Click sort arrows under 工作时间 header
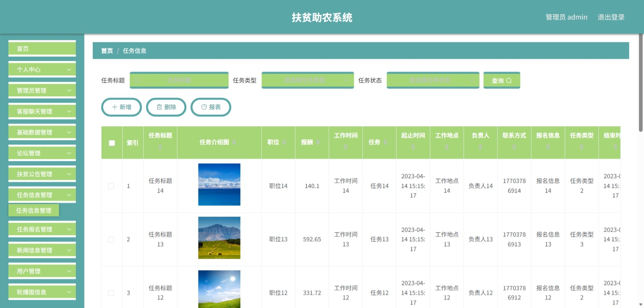Screen dimensions: 644x308 pyautogui.click(x=346, y=147)
